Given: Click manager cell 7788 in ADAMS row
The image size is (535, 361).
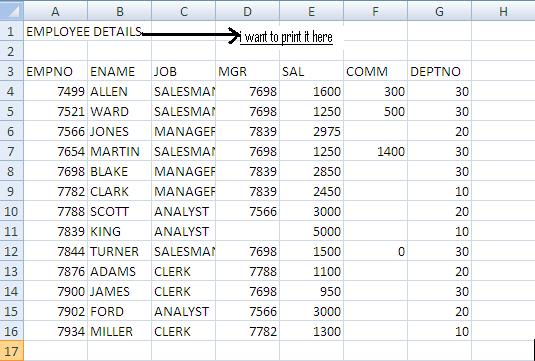Looking at the screenshot, I should click(247, 271).
